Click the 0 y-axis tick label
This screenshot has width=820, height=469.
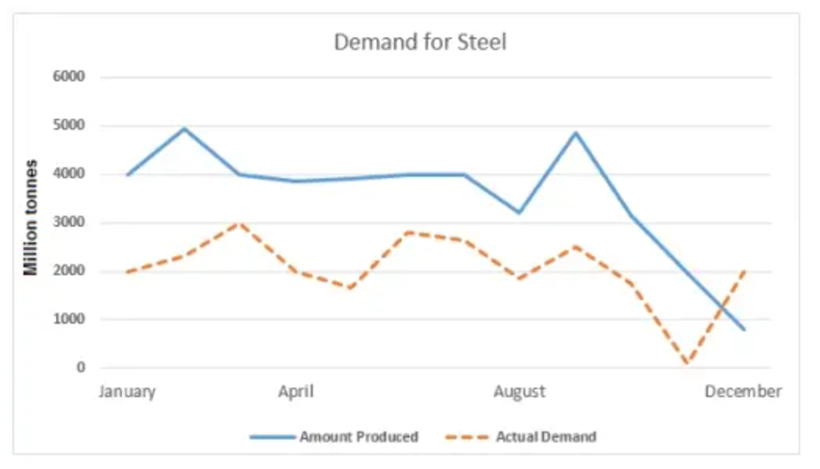pos(81,367)
